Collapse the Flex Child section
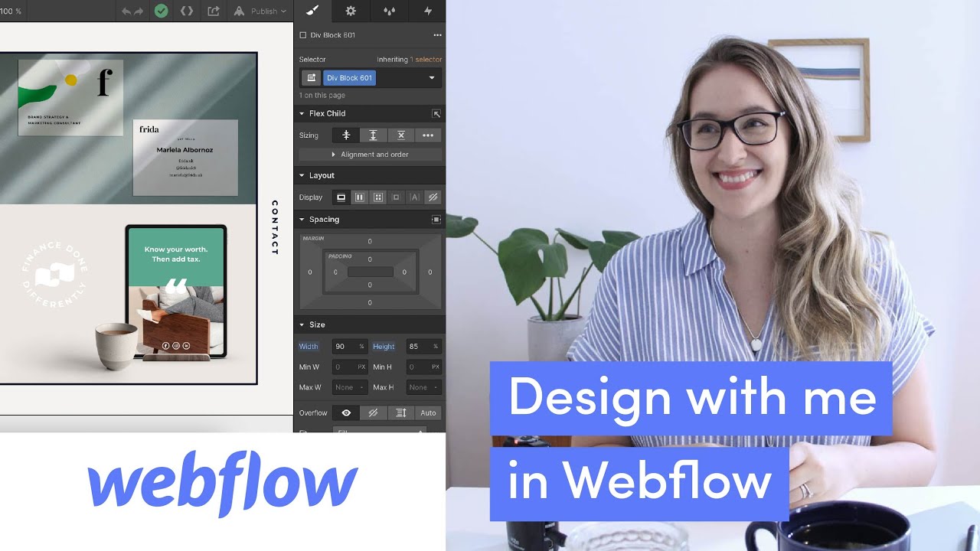This screenshot has height=551, width=980. [x=302, y=113]
